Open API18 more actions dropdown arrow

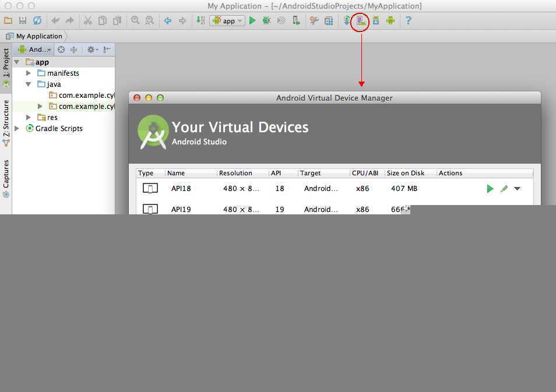point(518,189)
